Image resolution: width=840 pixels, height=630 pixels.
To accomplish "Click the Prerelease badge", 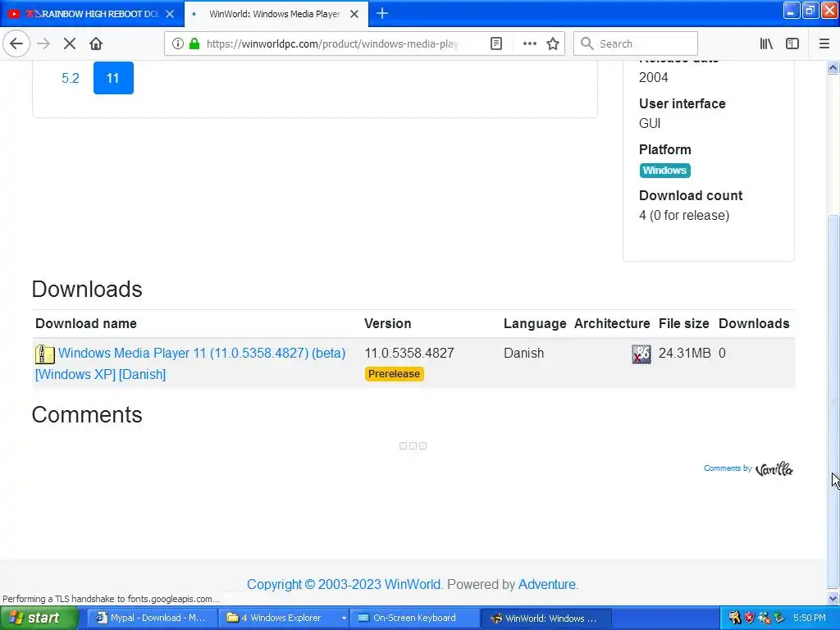I will tap(394, 374).
